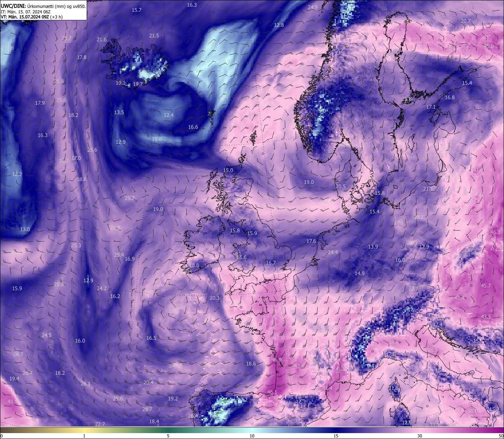The height and width of the screenshot is (439, 504).
Task: Click the map value 16.2
Action: pos(115,296)
